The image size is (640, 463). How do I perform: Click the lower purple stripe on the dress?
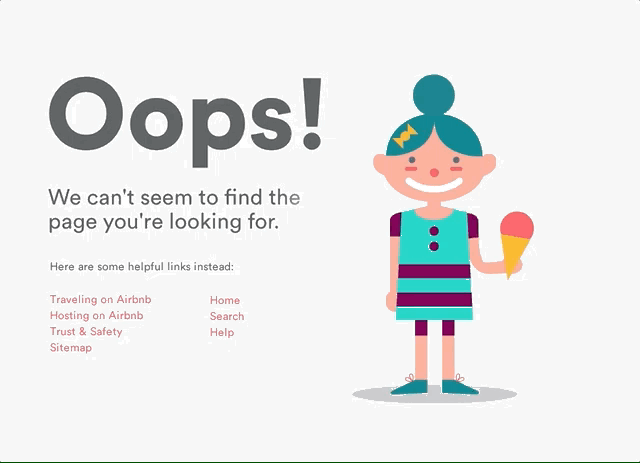click(x=434, y=300)
